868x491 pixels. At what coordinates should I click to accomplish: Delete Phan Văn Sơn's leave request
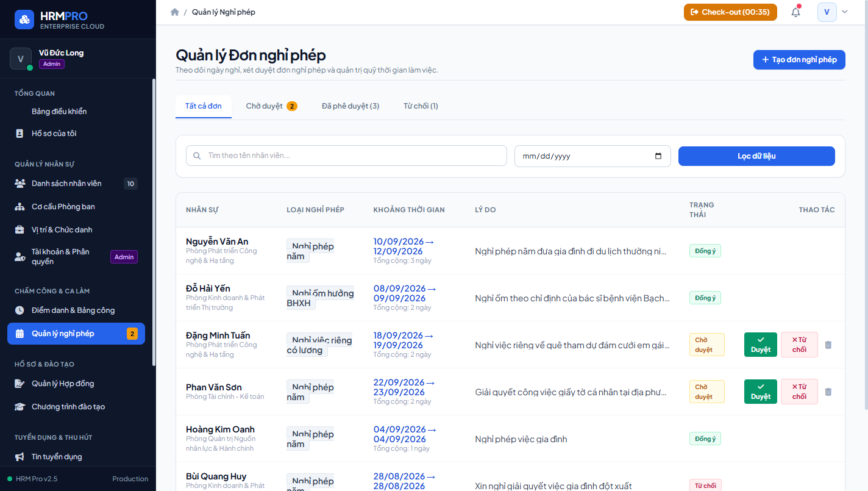[x=828, y=392]
